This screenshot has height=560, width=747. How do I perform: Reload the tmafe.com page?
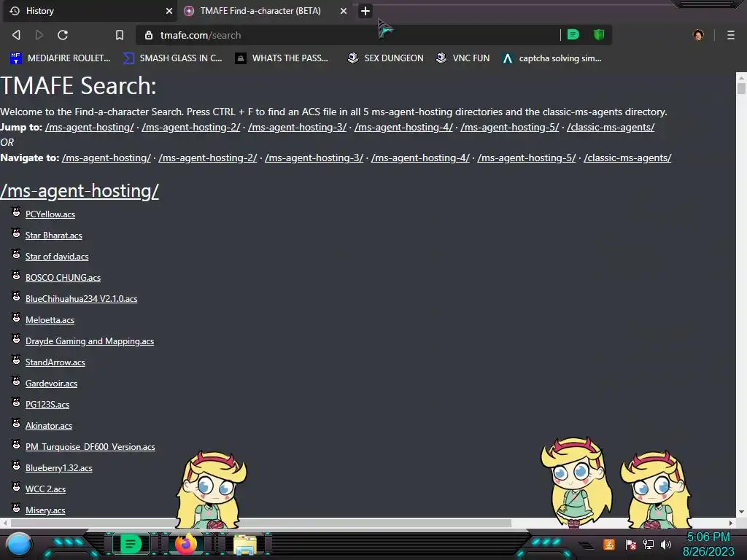63,35
